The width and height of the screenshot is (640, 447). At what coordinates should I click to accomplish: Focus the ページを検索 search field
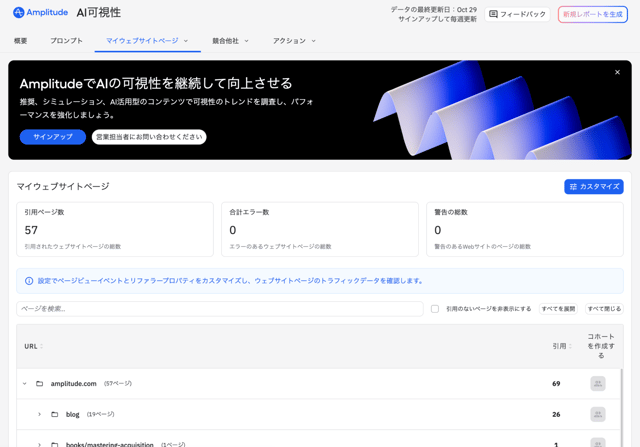pos(220,309)
